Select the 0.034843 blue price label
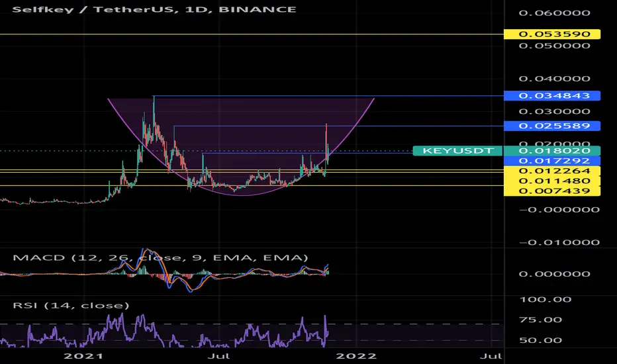 pos(552,95)
